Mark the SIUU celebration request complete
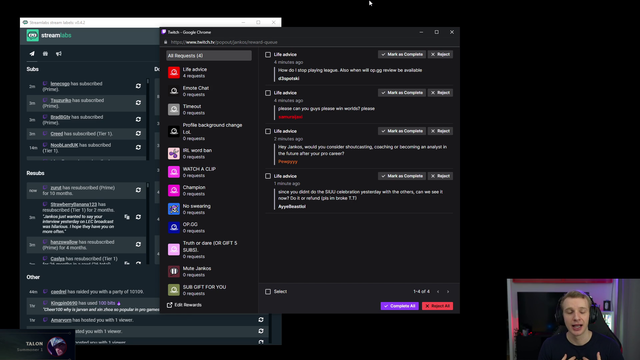This screenshot has width=640, height=360. [x=402, y=176]
